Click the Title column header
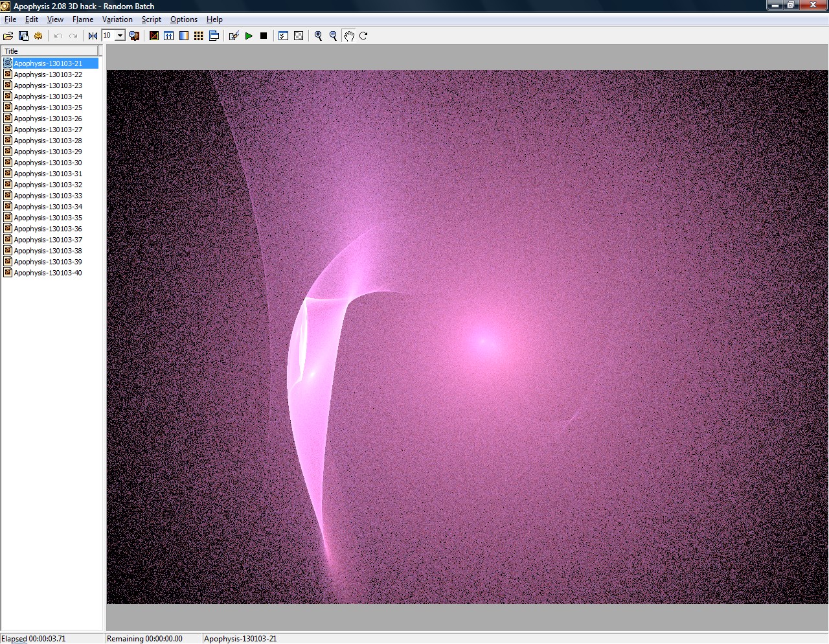Screen dimensions: 829x644 (x=49, y=51)
